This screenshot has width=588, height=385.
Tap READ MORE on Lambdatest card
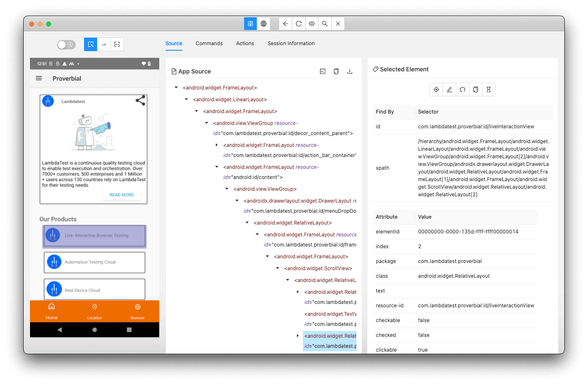pyautogui.click(x=122, y=195)
